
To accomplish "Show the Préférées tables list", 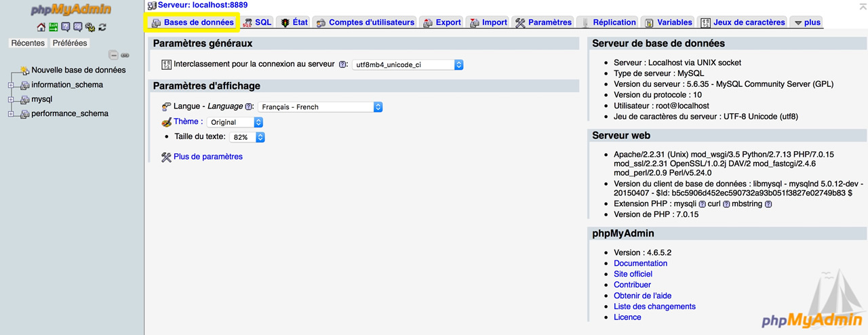I will click(70, 43).
